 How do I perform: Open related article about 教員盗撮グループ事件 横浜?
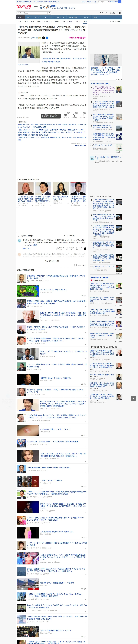(x=52, y=126)
